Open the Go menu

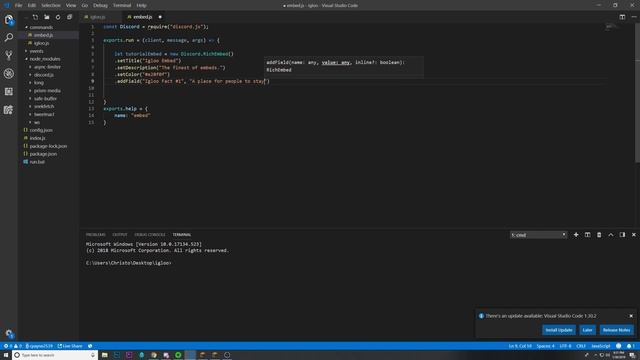pos(84,5)
